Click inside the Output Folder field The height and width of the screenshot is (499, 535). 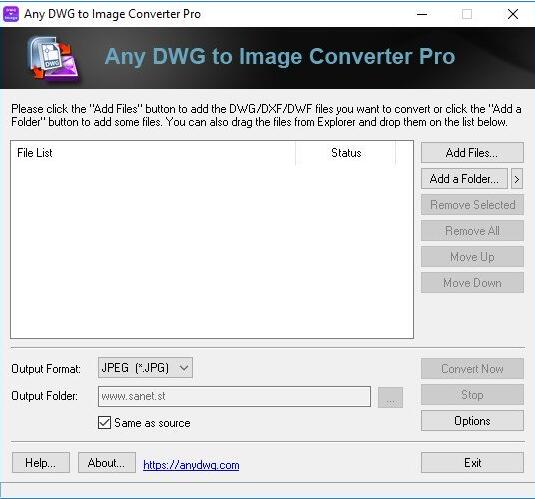[x=234, y=396]
